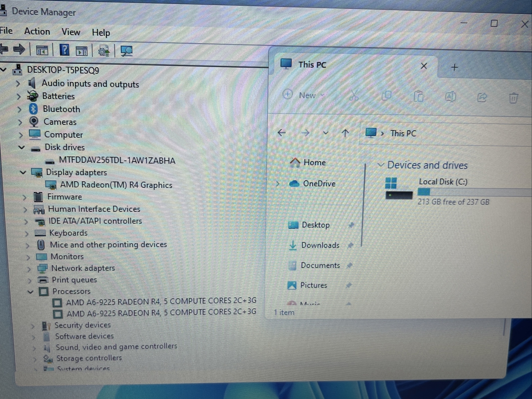
Task: Open the File menu
Action: [x=6, y=31]
